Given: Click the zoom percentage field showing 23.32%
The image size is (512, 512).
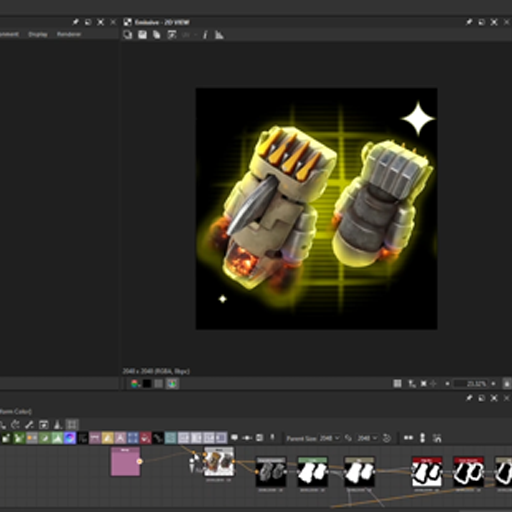Looking at the screenshot, I should [x=471, y=384].
